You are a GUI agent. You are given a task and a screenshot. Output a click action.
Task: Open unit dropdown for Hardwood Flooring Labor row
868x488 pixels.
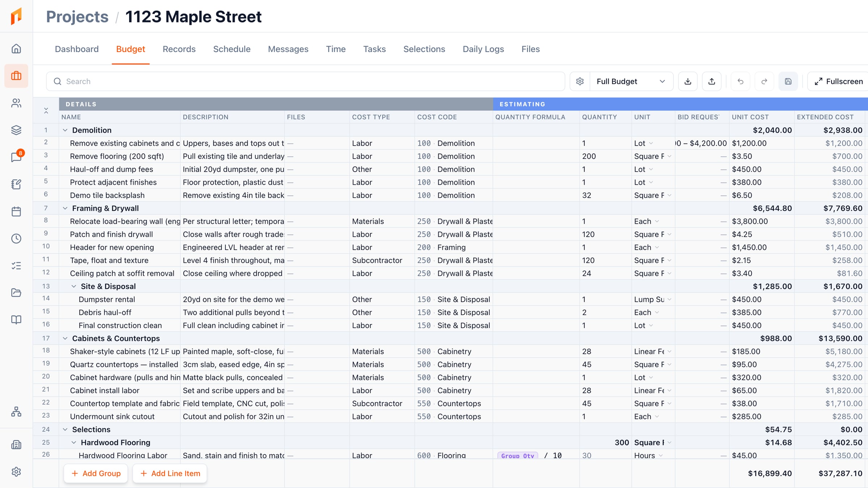[661, 455]
